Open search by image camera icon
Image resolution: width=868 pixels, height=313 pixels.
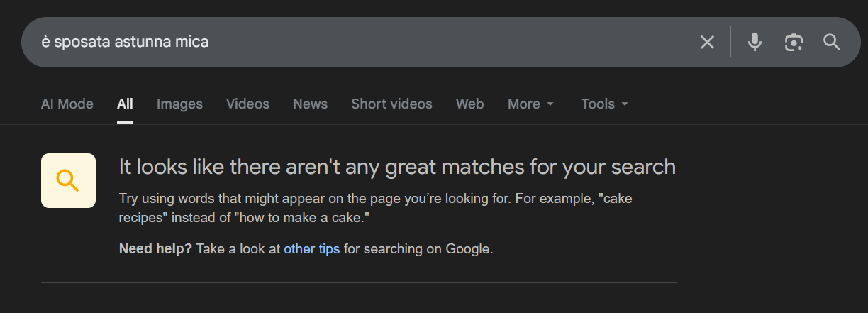(x=794, y=43)
